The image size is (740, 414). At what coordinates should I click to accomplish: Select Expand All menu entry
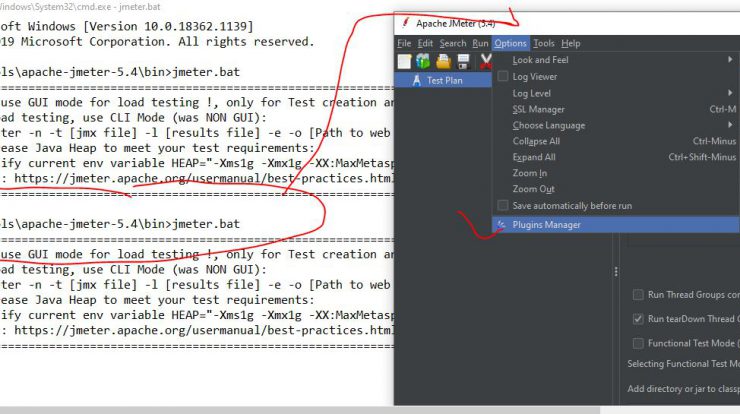coord(616,157)
